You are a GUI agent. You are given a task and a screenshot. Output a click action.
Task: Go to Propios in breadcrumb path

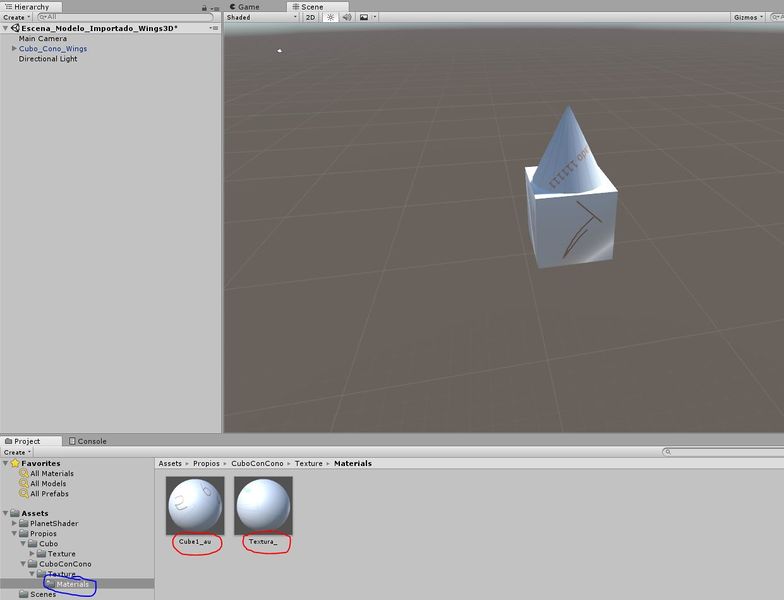(x=206, y=464)
